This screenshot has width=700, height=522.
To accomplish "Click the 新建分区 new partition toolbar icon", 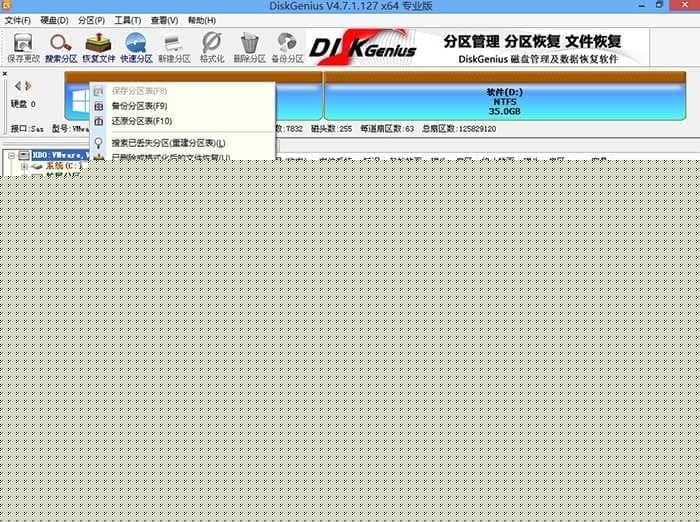I will (x=174, y=44).
